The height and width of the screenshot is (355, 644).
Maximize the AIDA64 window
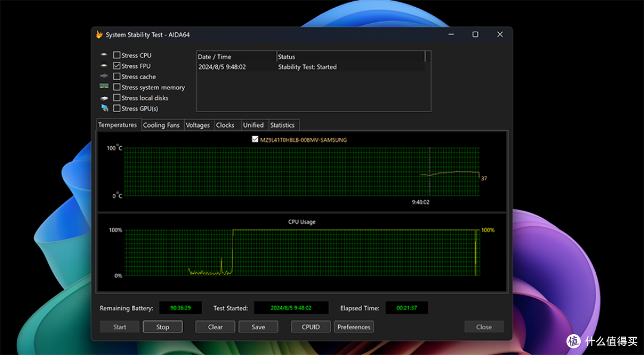[x=475, y=35]
